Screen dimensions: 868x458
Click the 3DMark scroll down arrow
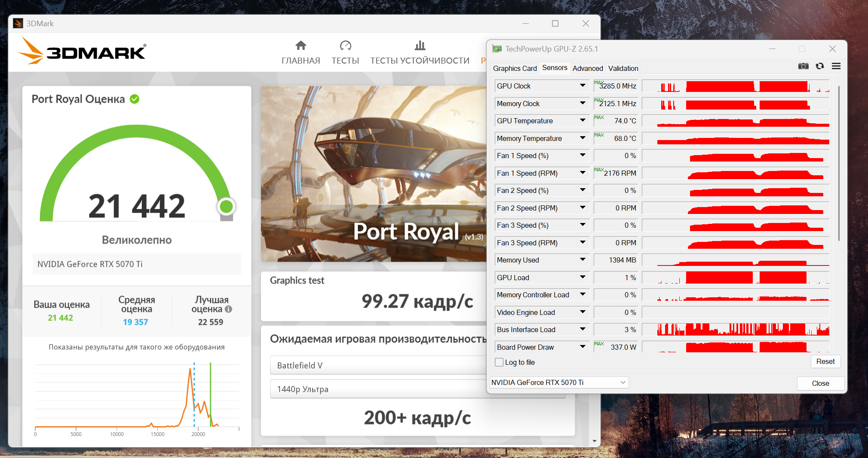(595, 441)
